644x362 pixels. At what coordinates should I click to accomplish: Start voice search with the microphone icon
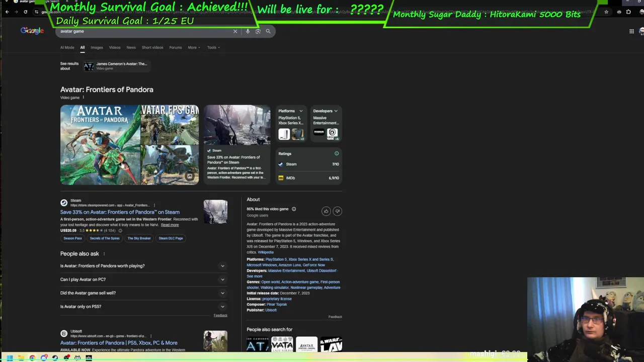coord(248,31)
